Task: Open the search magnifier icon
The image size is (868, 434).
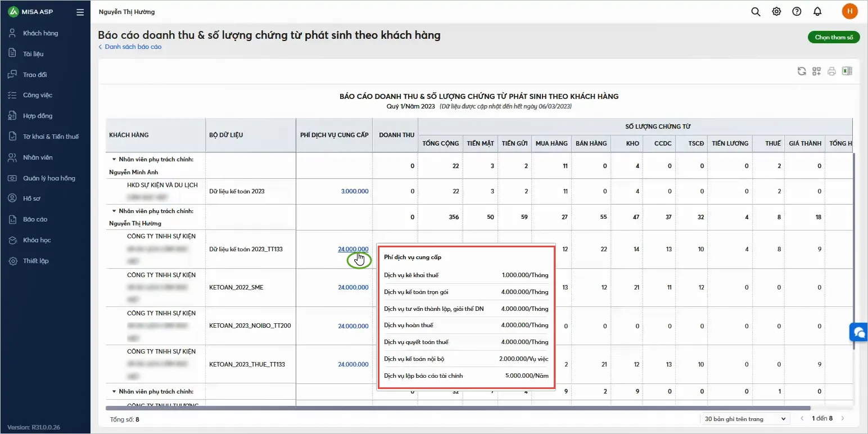Action: click(756, 12)
